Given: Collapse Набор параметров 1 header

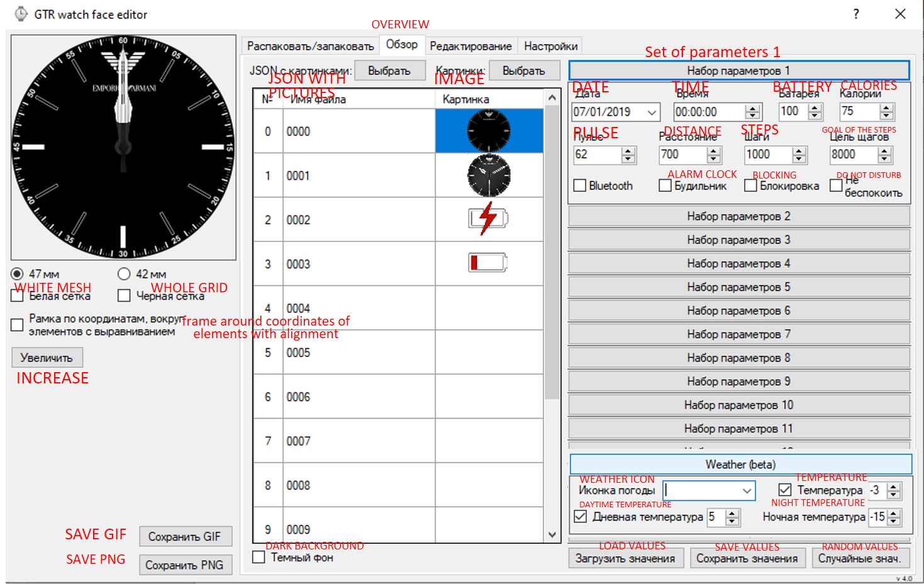Looking at the screenshot, I should click(x=739, y=70).
